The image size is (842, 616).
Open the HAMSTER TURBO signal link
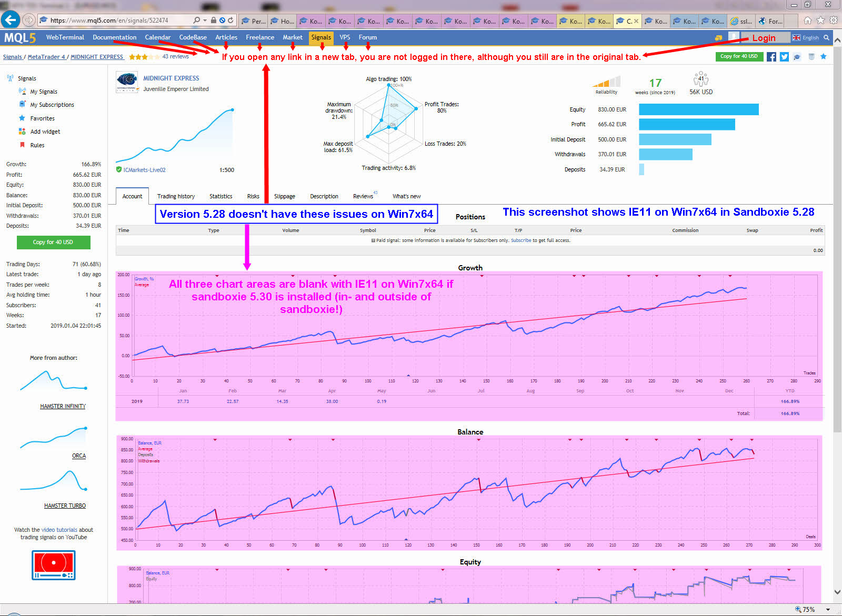65,506
